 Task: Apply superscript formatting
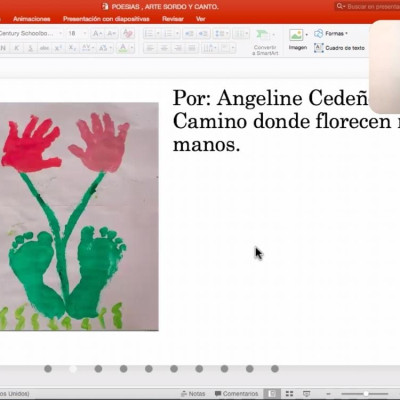click(x=58, y=48)
